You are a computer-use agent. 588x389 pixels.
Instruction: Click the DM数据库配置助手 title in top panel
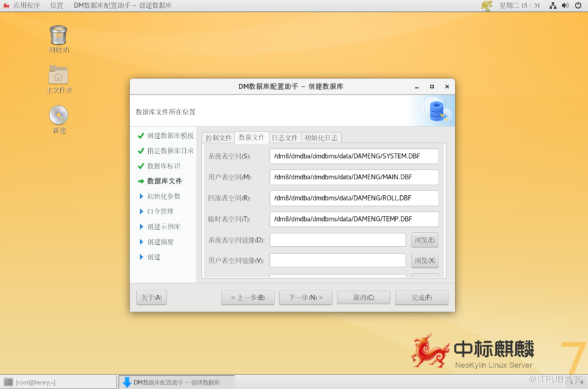(122, 5)
